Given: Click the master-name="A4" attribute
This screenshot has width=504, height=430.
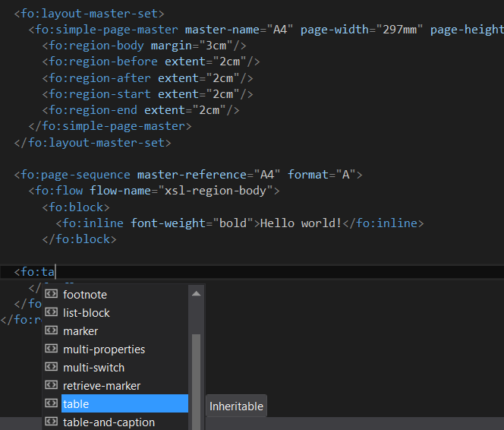Looking at the screenshot, I should (x=239, y=30).
